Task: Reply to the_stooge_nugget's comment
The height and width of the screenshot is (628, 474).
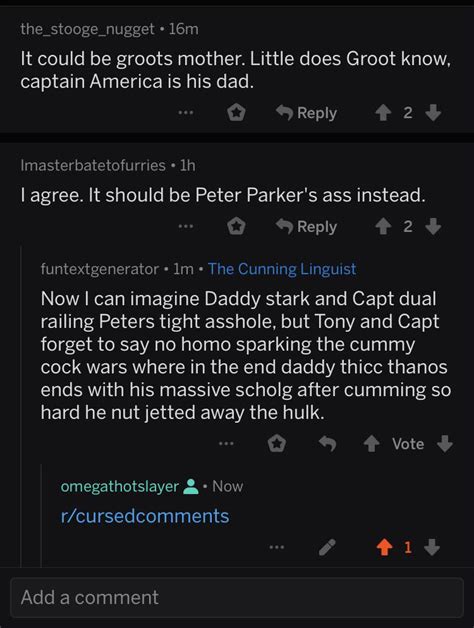Action: click(x=307, y=113)
